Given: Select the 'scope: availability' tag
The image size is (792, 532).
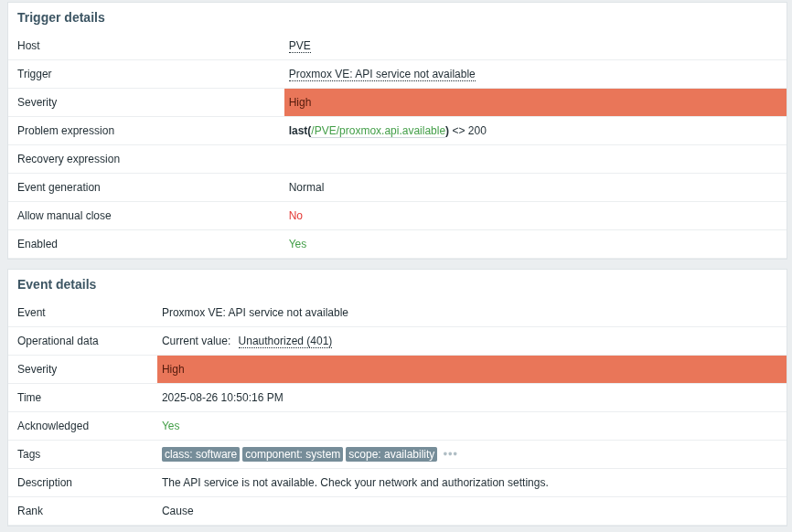Looking at the screenshot, I should 391,454.
